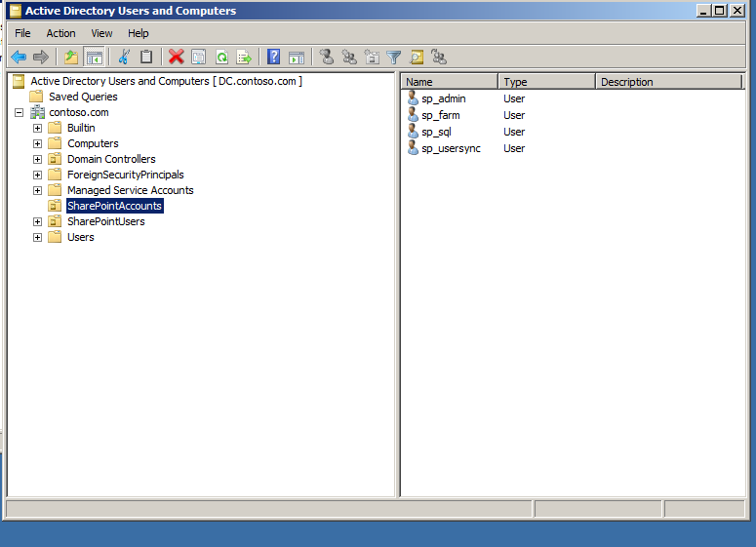
Task: Expand the Managed Service Accounts node
Action: pos(37,190)
